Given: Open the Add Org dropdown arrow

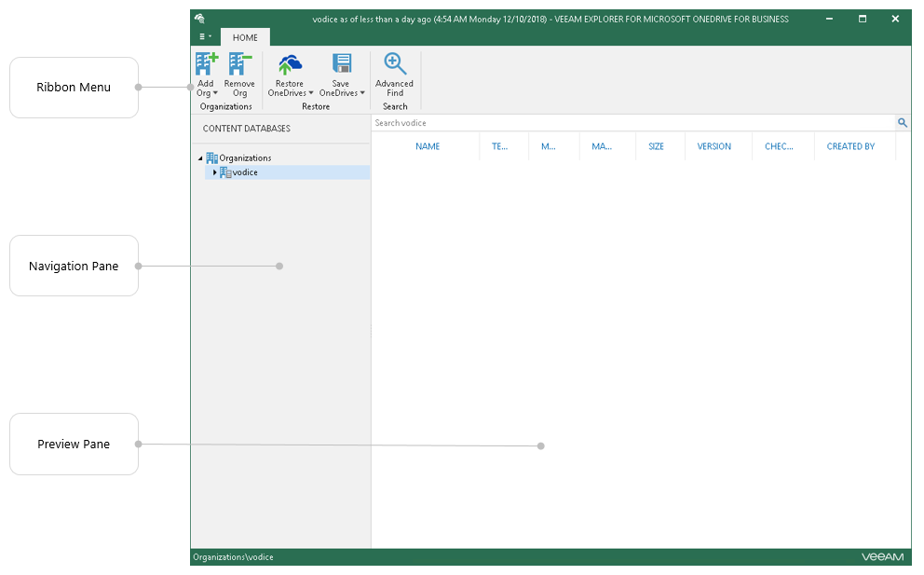Looking at the screenshot, I should coord(215,93).
